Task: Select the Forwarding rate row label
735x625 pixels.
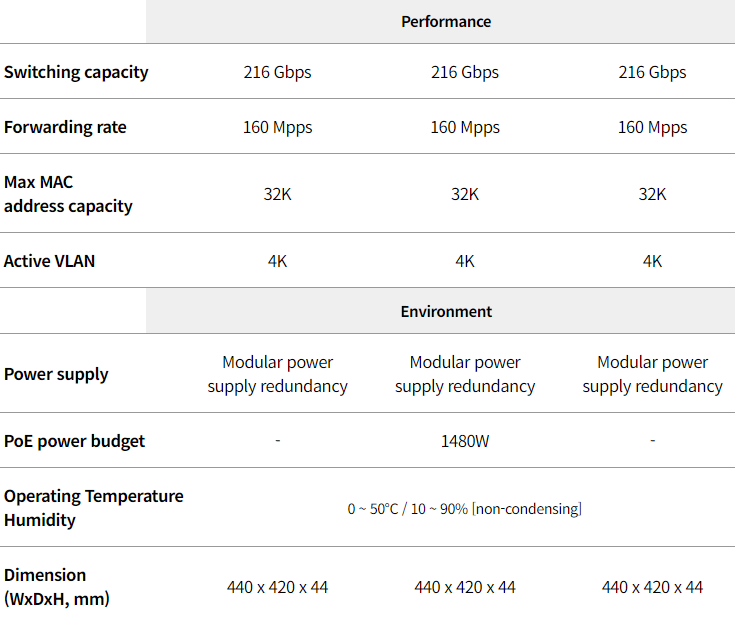Action: (x=65, y=127)
